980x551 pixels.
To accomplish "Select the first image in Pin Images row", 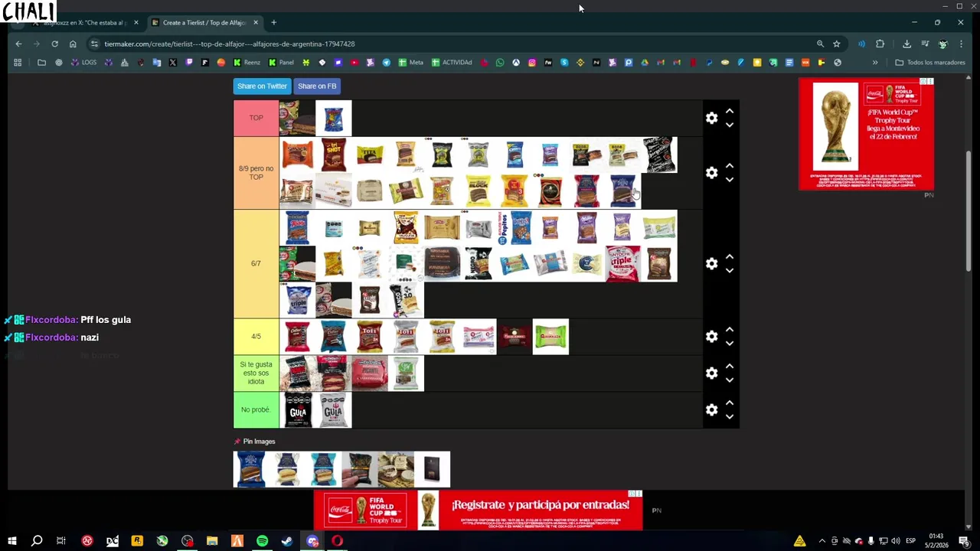I will [251, 469].
